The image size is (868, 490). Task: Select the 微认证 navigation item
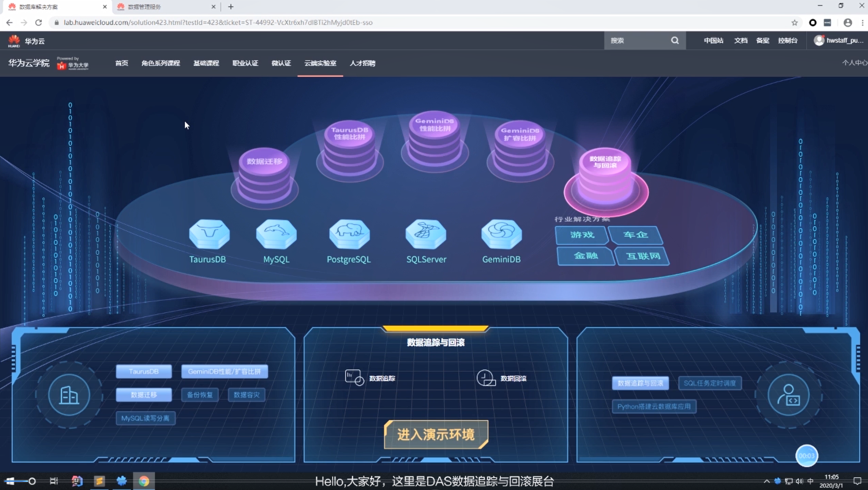click(x=281, y=63)
